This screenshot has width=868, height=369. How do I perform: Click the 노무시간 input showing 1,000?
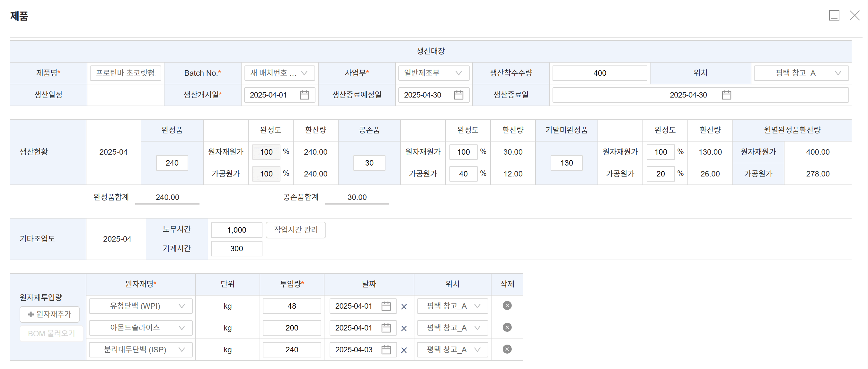[236, 230]
